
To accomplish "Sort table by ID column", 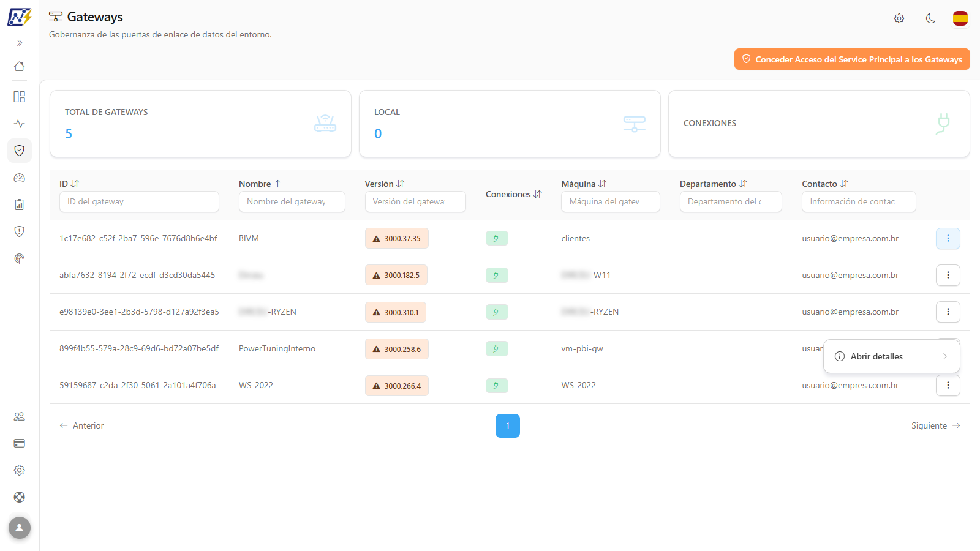I will tap(69, 184).
